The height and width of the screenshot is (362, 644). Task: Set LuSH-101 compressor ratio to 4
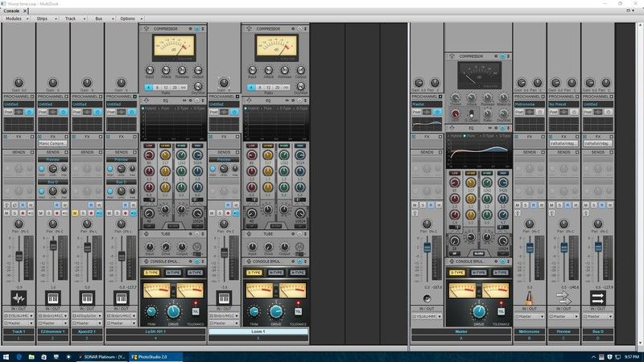[148, 88]
